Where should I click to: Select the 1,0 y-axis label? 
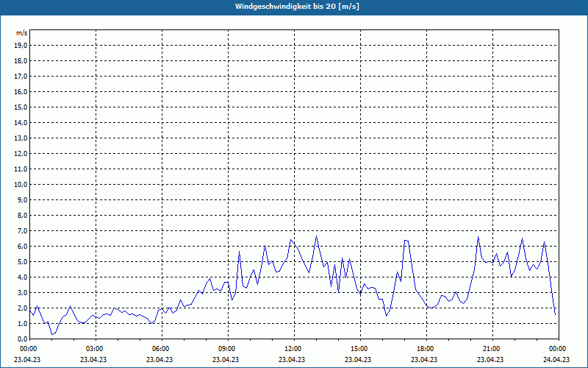click(22, 323)
